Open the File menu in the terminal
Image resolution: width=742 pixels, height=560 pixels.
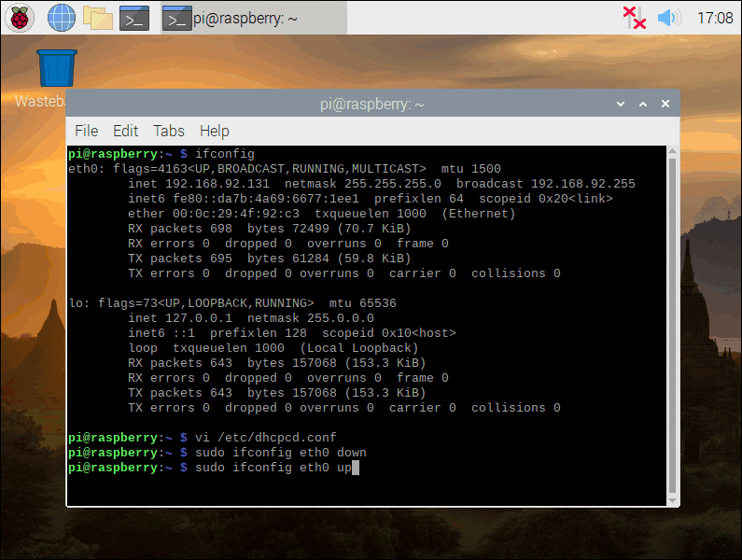[x=87, y=131]
